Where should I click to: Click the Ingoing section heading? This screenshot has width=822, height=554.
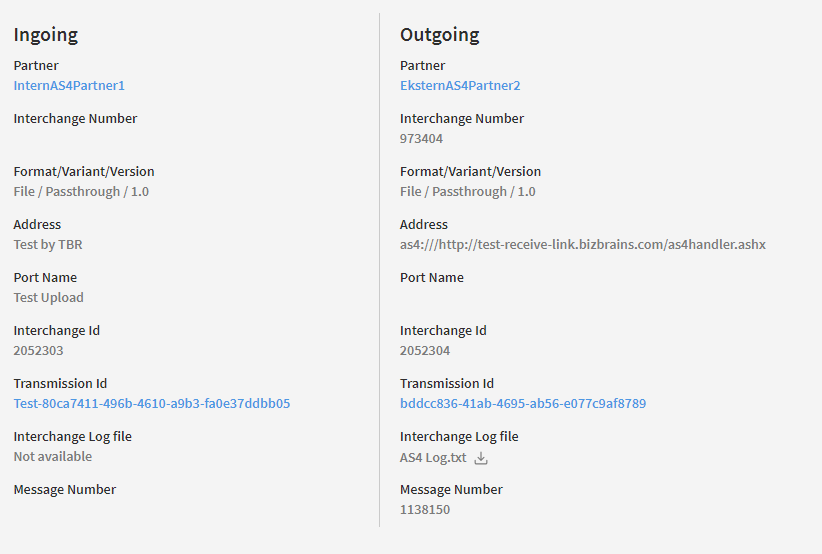(46, 35)
